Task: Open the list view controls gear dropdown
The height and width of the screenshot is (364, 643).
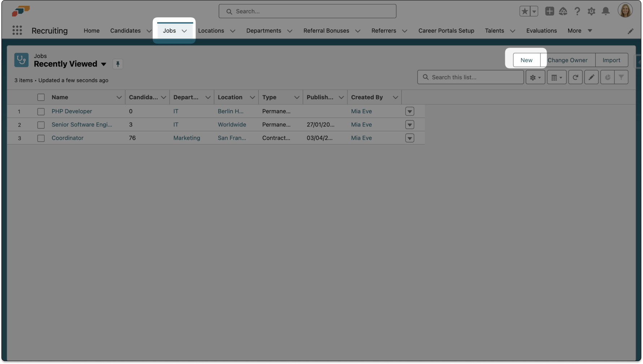Action: pos(535,77)
